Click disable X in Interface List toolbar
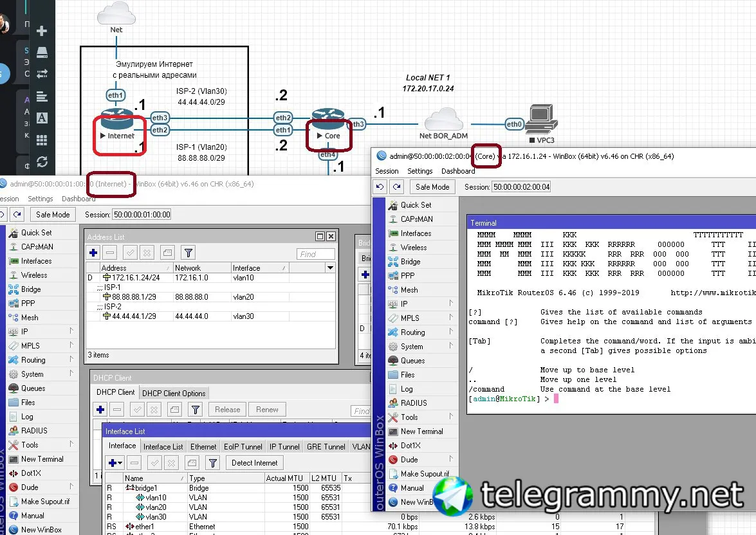The height and width of the screenshot is (535, 756). [x=172, y=463]
